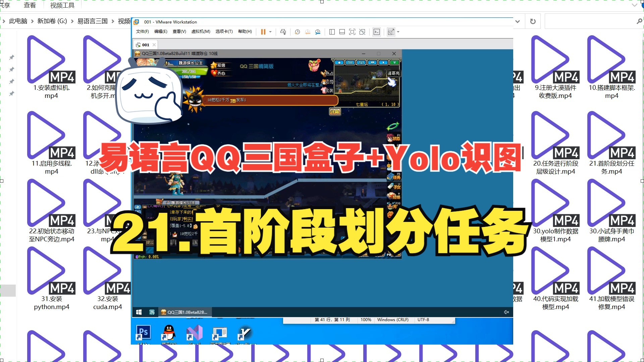Viewport: 644px width, 362px height.
Task: Click 此电脑 in the Explorer breadcrumb
Action: point(18,21)
